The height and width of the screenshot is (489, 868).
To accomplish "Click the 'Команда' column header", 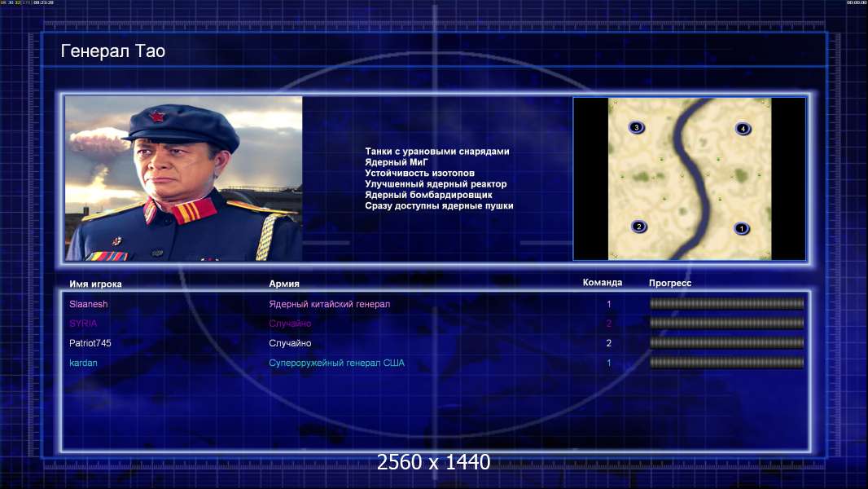I will [x=603, y=283].
